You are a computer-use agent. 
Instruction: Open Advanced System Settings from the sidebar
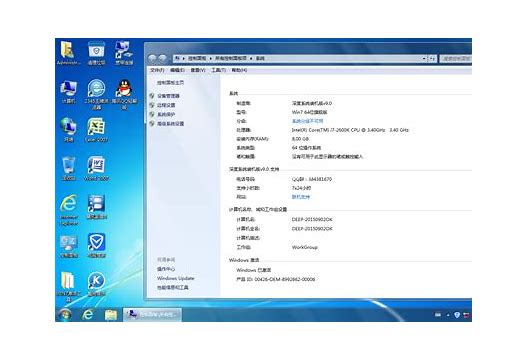click(x=170, y=124)
